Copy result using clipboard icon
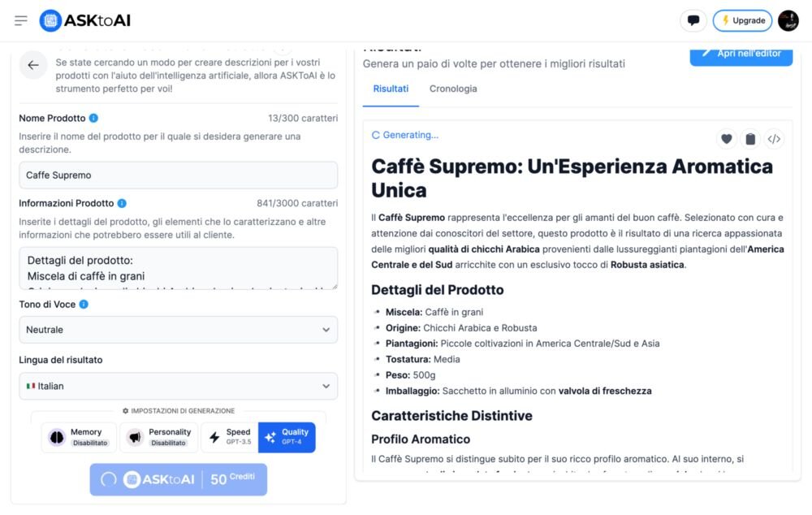Screen dimensions: 812x515 [x=750, y=139]
